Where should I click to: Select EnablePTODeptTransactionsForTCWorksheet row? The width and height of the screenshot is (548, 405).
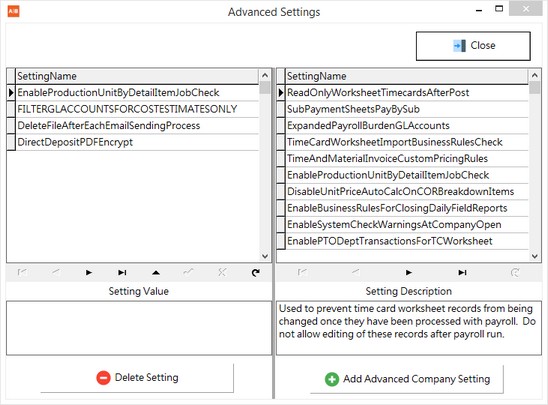point(407,241)
